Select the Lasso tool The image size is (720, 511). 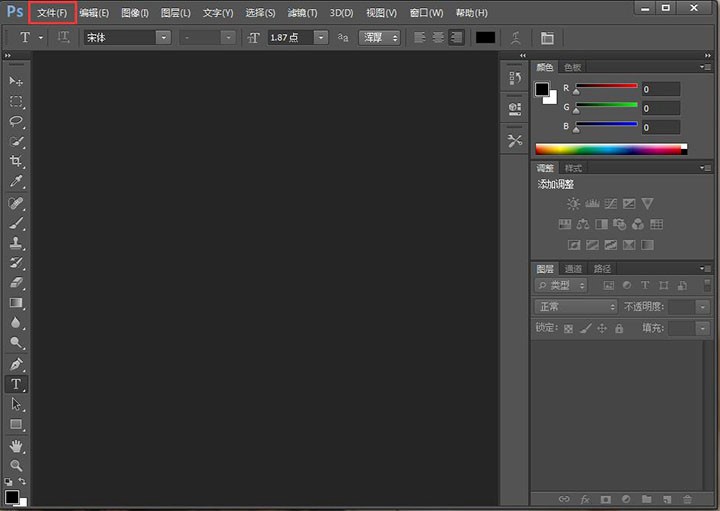pos(16,122)
